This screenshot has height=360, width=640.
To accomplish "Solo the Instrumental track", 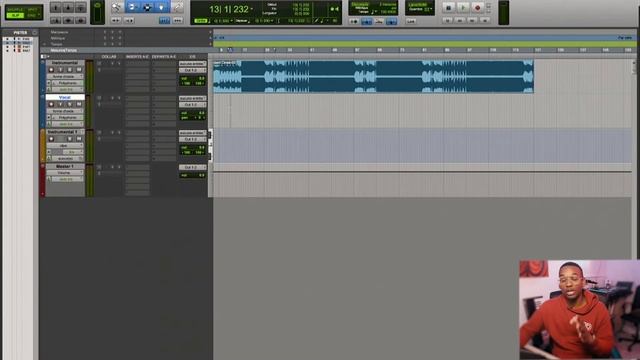I will point(69,70).
